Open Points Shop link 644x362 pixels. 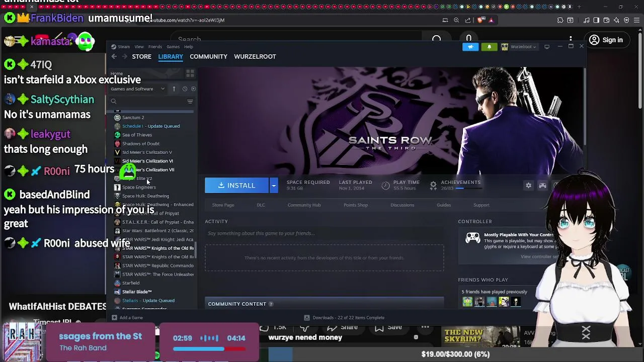pyautogui.click(x=355, y=205)
